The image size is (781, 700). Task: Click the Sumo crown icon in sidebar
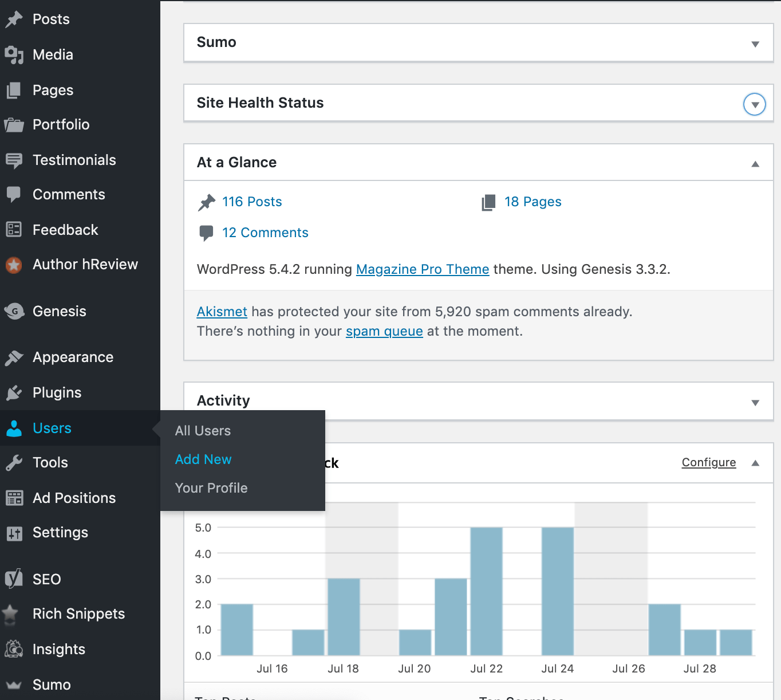coord(14,685)
